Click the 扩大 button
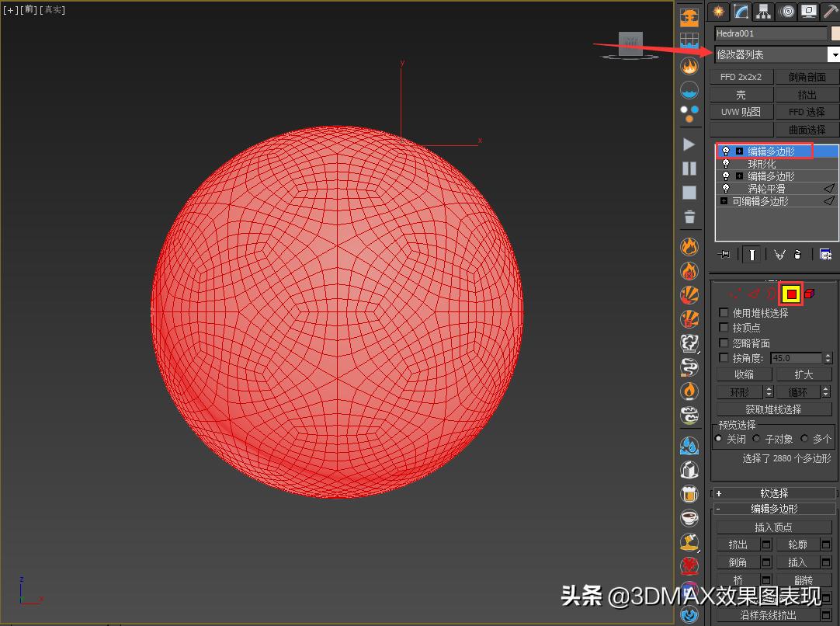Viewport: 840px width, 626px height. pos(804,374)
